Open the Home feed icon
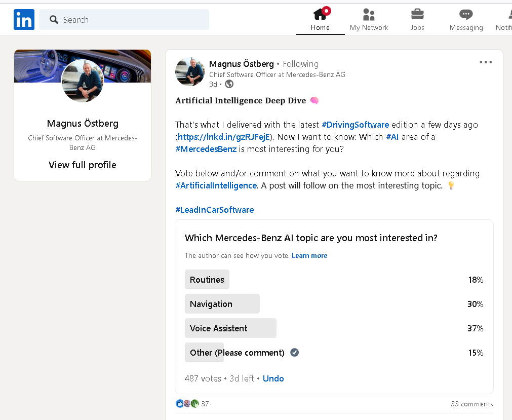The width and height of the screenshot is (512, 420). click(x=320, y=14)
